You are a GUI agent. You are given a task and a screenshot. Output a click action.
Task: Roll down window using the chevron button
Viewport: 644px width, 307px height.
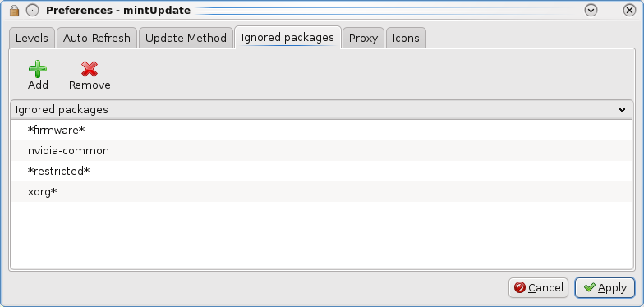pyautogui.click(x=591, y=11)
